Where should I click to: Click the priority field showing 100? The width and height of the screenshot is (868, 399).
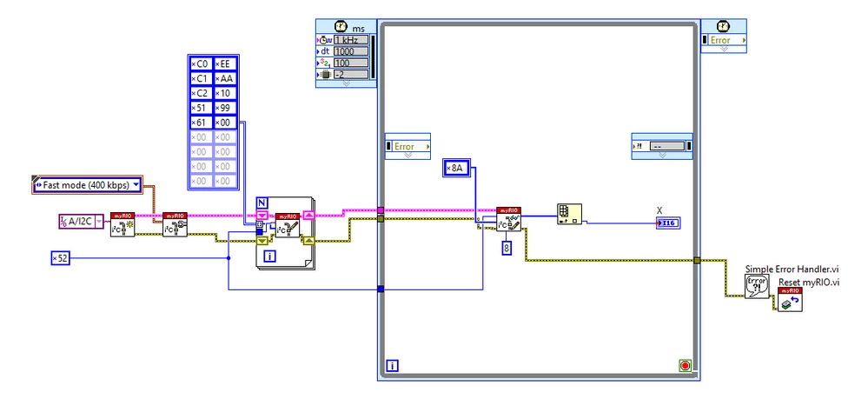350,63
